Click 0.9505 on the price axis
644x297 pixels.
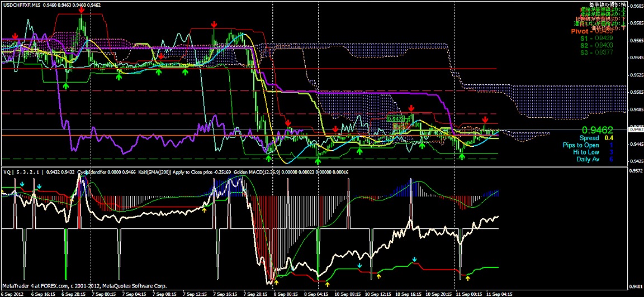click(x=636, y=92)
